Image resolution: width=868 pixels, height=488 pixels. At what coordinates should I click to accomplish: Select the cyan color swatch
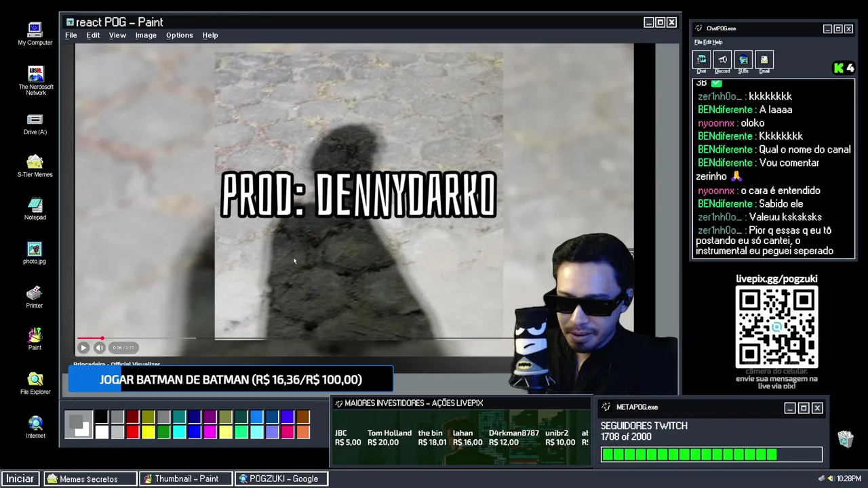click(180, 432)
